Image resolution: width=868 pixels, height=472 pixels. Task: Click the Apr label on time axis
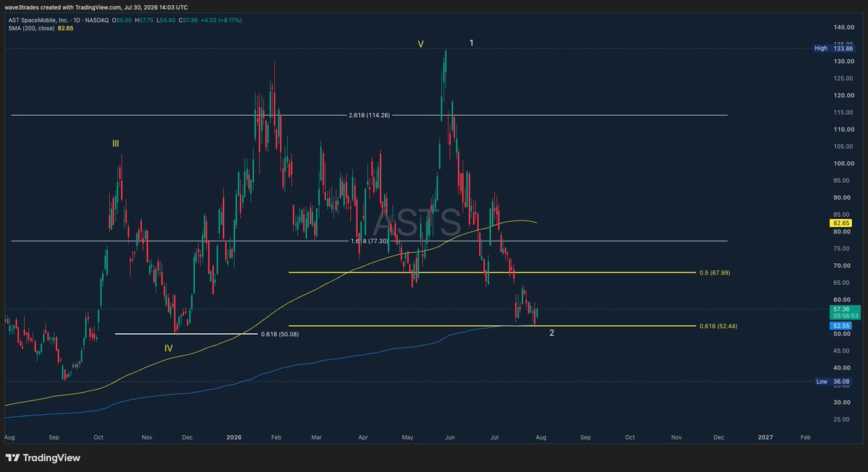(362, 437)
